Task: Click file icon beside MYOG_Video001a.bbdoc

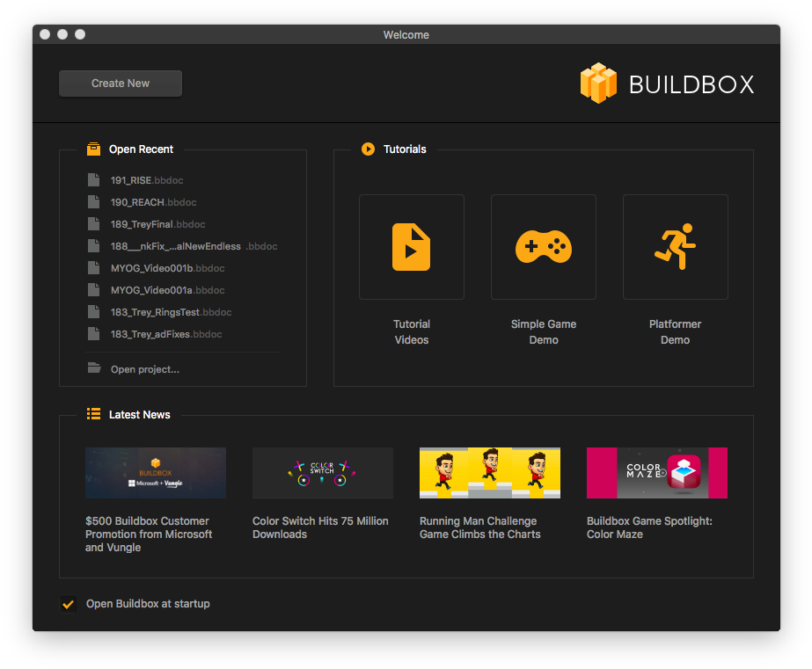Action: 94,290
